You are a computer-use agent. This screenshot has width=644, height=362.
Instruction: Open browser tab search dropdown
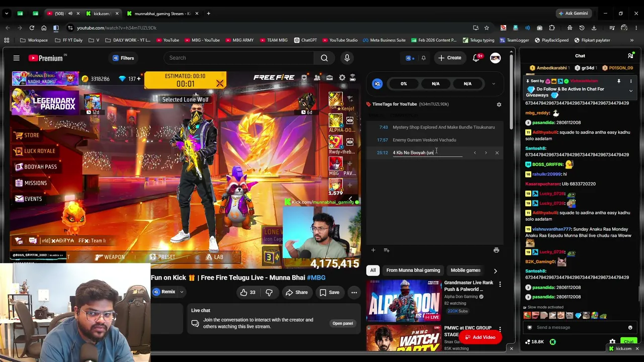(7, 14)
